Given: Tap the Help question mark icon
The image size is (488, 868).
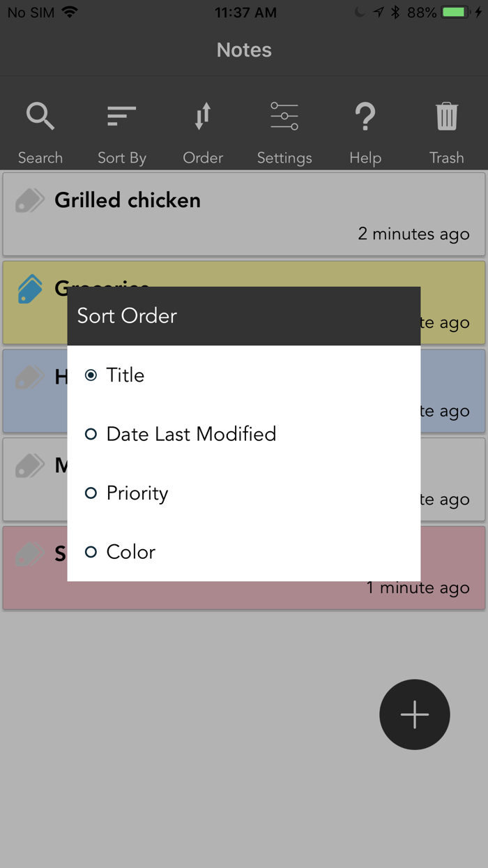Looking at the screenshot, I should [x=365, y=117].
